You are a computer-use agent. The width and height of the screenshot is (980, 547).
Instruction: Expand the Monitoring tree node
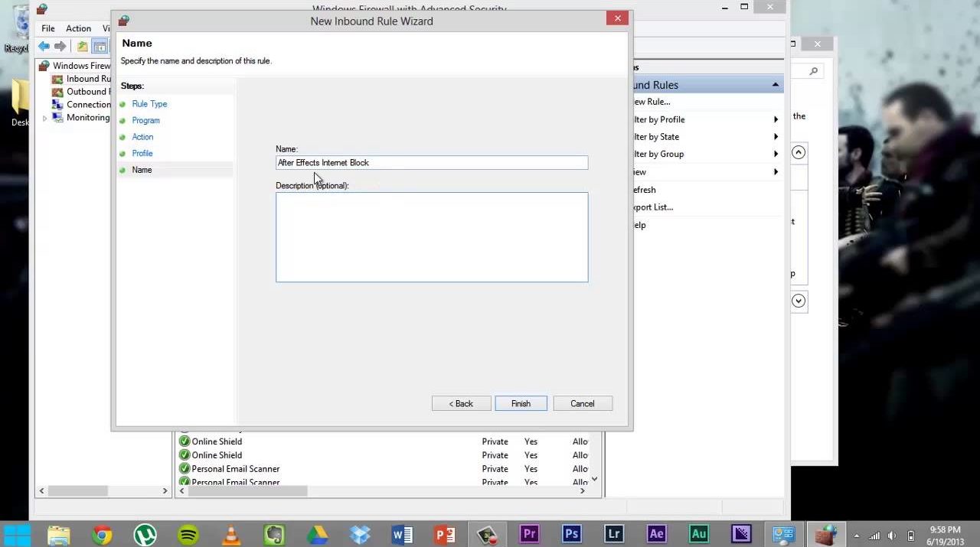point(44,118)
